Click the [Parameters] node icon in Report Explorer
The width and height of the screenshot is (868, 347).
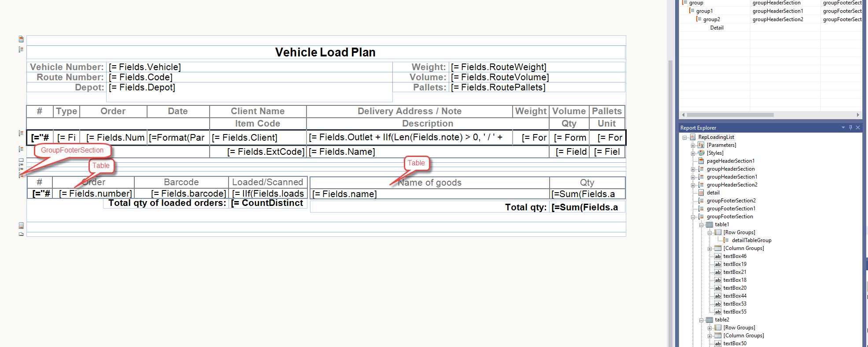[701, 145]
